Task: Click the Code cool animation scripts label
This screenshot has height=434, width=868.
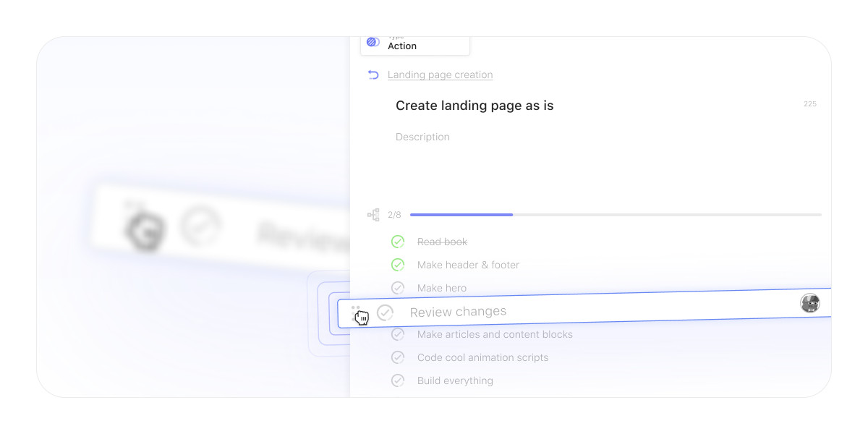Action: click(x=482, y=357)
